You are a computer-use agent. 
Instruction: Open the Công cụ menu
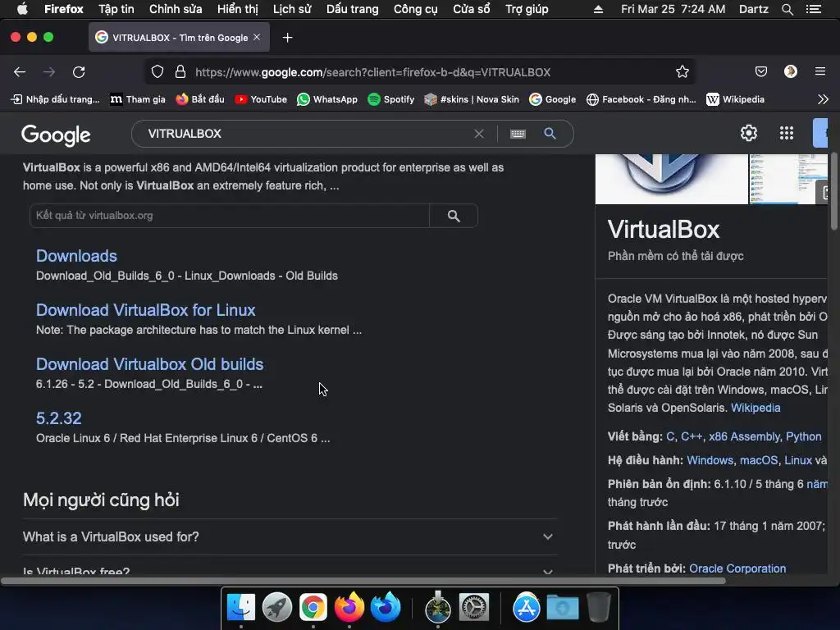point(416,9)
